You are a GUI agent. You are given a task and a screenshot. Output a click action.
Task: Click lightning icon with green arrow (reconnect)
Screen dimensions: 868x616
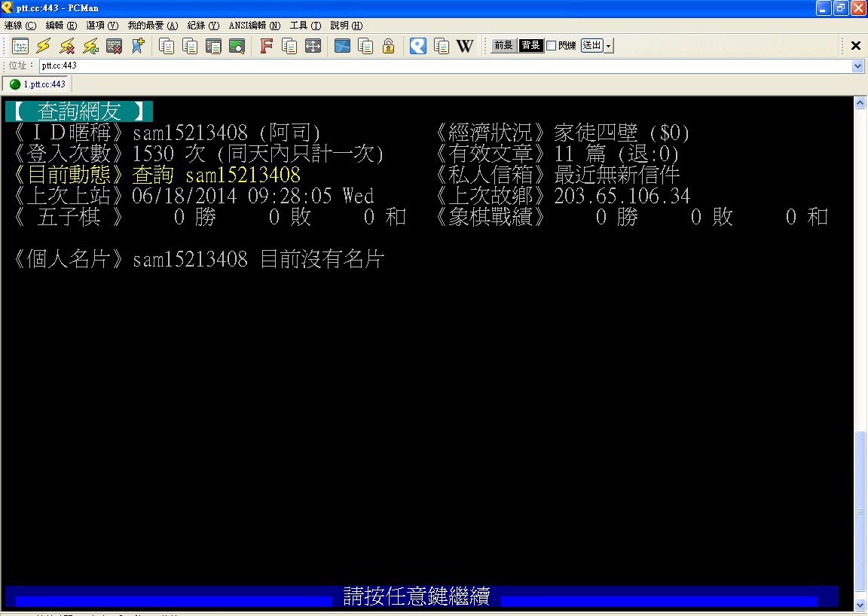point(90,46)
